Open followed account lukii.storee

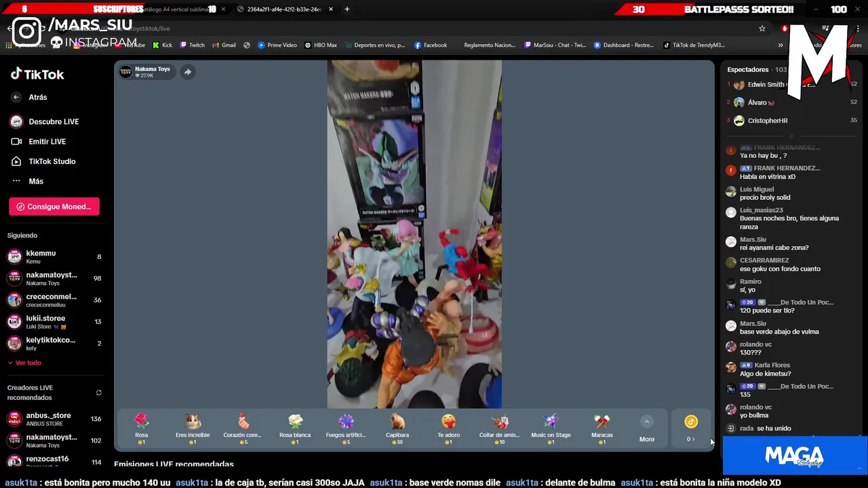click(x=54, y=321)
